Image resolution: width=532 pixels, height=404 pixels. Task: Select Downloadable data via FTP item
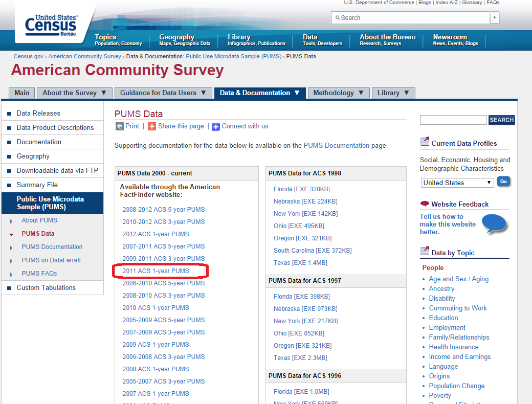[57, 170]
